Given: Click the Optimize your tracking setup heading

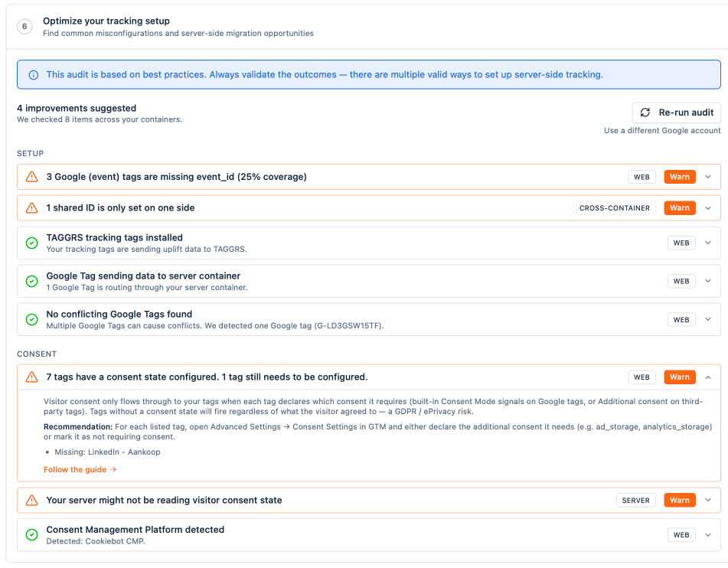Looking at the screenshot, I should 106,21.
